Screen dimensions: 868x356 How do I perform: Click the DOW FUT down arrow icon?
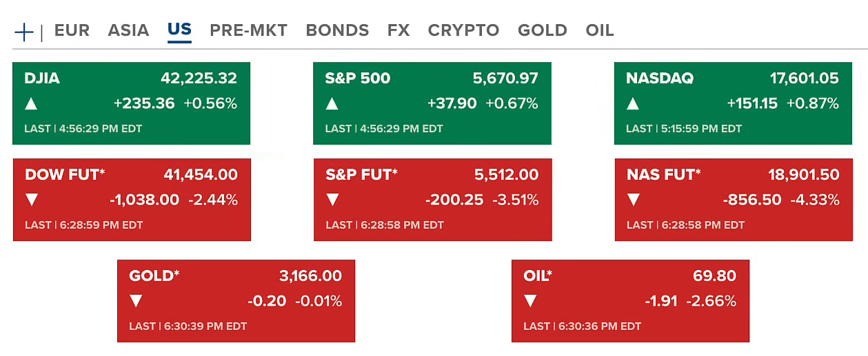(32, 200)
